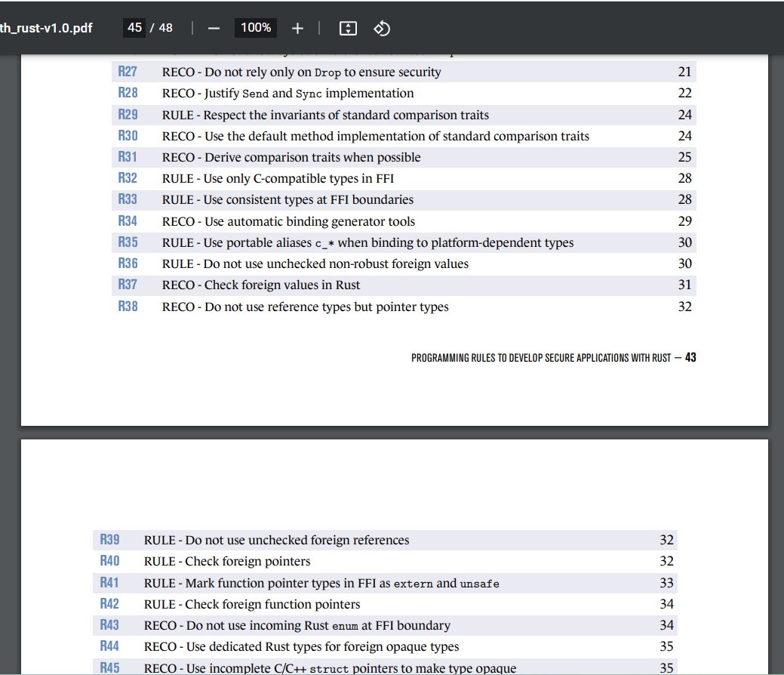Click 'Use consistent types at FFI boundaries'
The width and height of the screenshot is (784, 675).
coord(288,199)
